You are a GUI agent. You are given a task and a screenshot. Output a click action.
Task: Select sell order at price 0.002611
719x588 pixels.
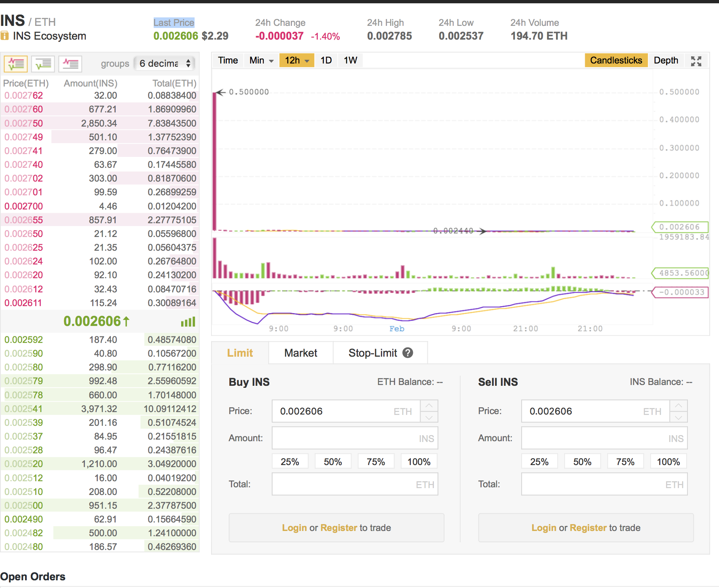[100, 302]
